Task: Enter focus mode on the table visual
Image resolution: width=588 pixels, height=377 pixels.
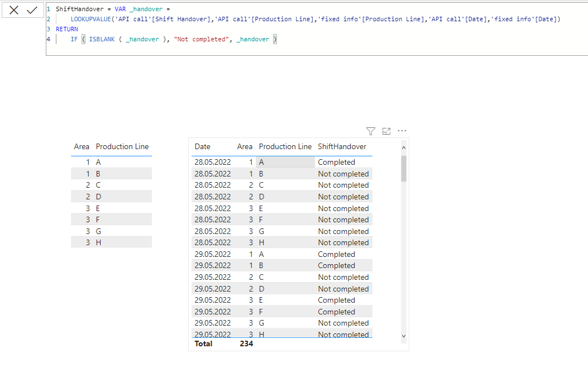Action: tap(386, 131)
